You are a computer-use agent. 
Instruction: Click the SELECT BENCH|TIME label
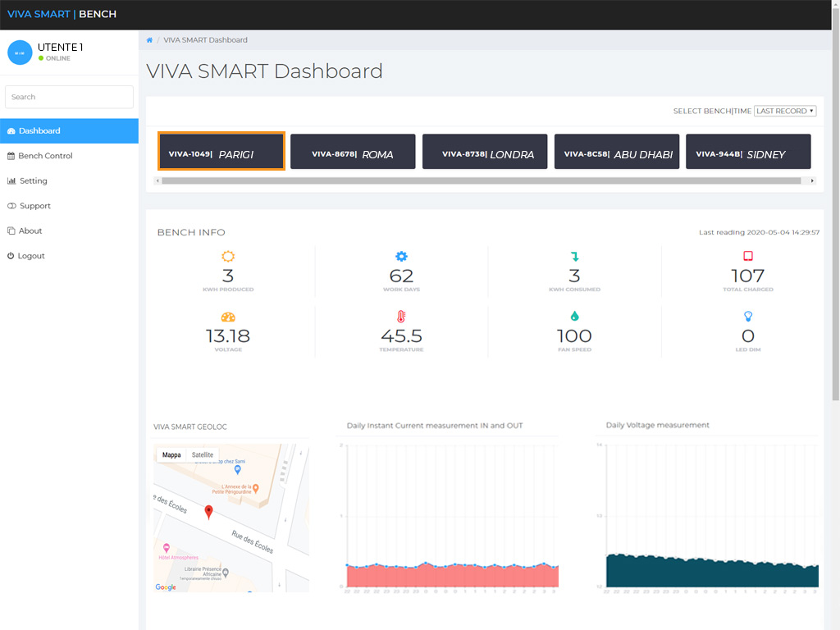click(x=712, y=111)
